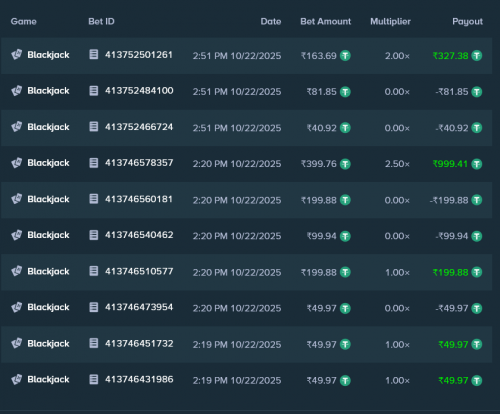The image size is (500, 414).
Task: Click cards icon in the 413746451732 row
Action: click(x=17, y=343)
